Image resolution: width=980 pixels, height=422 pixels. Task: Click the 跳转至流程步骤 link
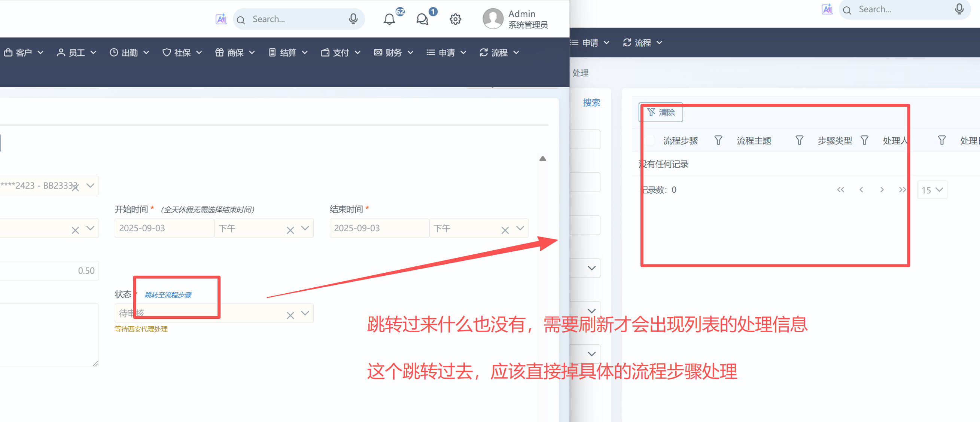[x=168, y=295]
